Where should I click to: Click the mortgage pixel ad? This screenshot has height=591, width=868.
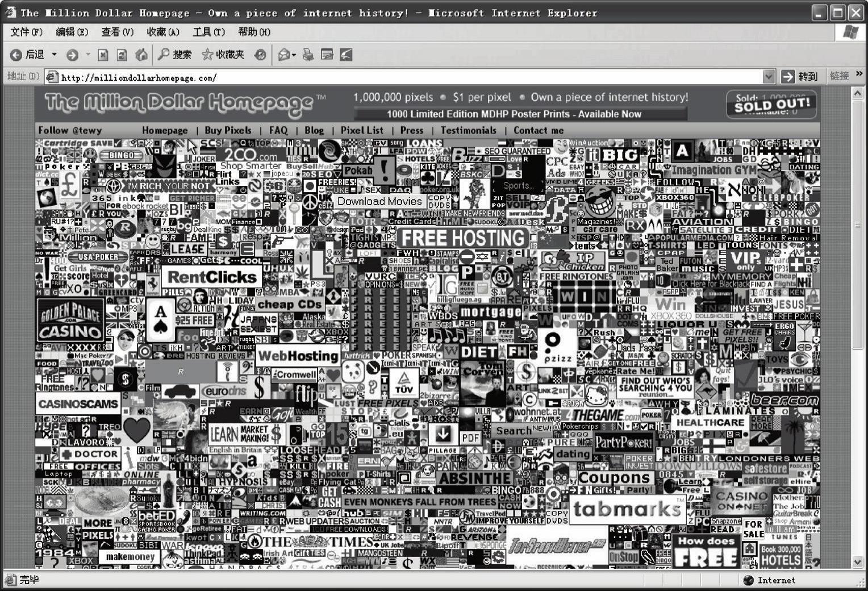pos(491,312)
